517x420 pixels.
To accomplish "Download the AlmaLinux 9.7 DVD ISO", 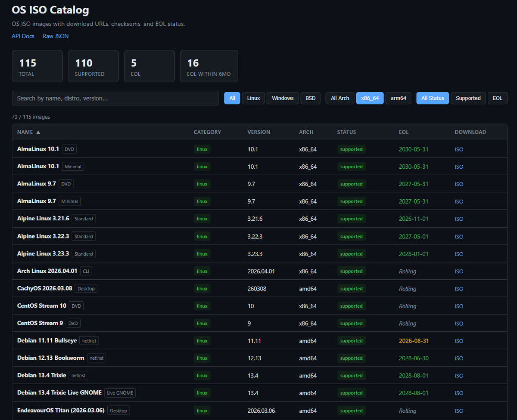I will click(459, 184).
